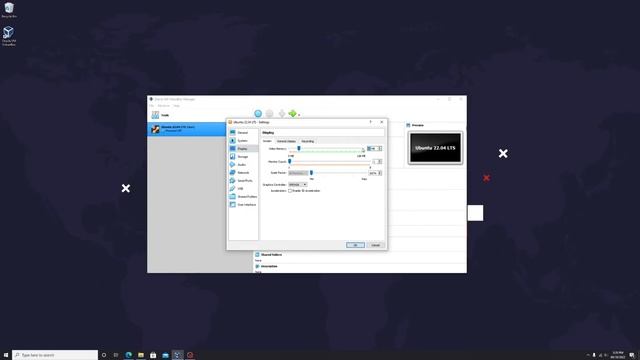Click the Scale Factor slider handle
This screenshot has width=640, height=360.
point(311,173)
